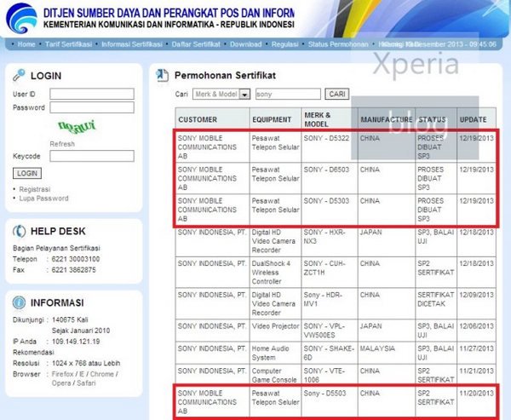Click the visit count 140675 Kali
Screen dimensions: 511x420
click(x=70, y=319)
